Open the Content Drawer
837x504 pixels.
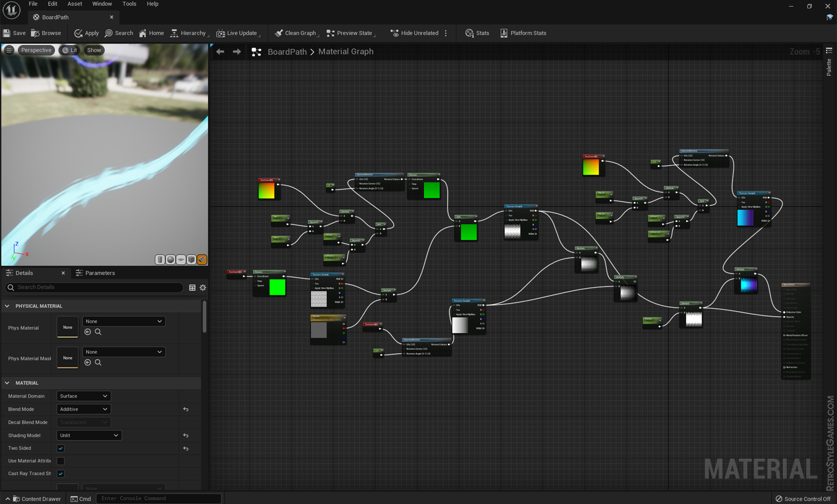pos(37,498)
